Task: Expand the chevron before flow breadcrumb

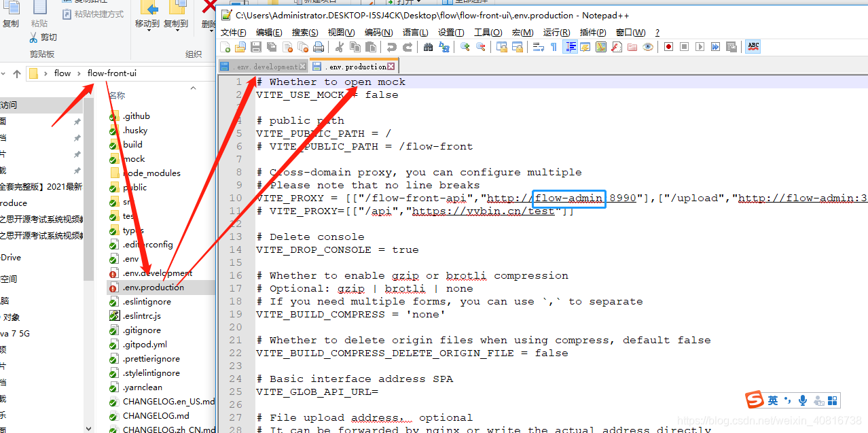Action: point(46,73)
